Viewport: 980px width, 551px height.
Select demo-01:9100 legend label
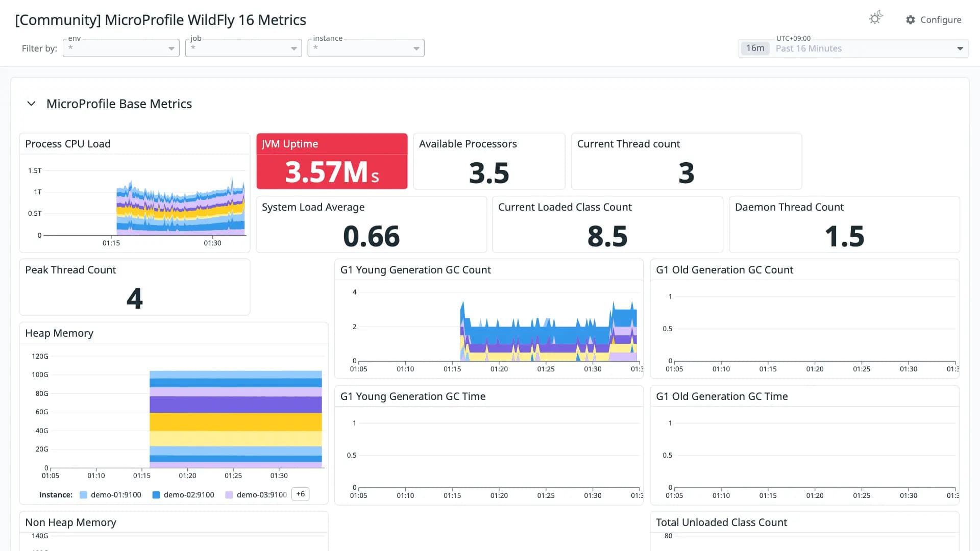(x=116, y=495)
